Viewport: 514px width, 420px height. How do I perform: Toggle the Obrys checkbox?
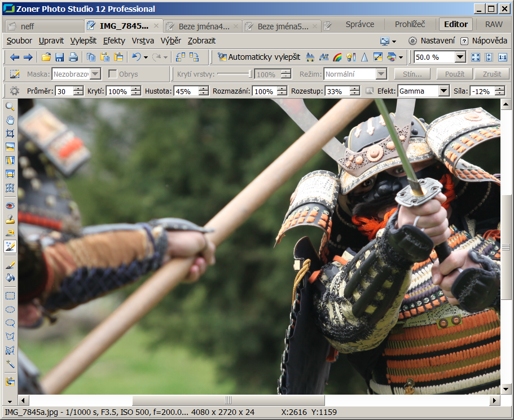(113, 74)
